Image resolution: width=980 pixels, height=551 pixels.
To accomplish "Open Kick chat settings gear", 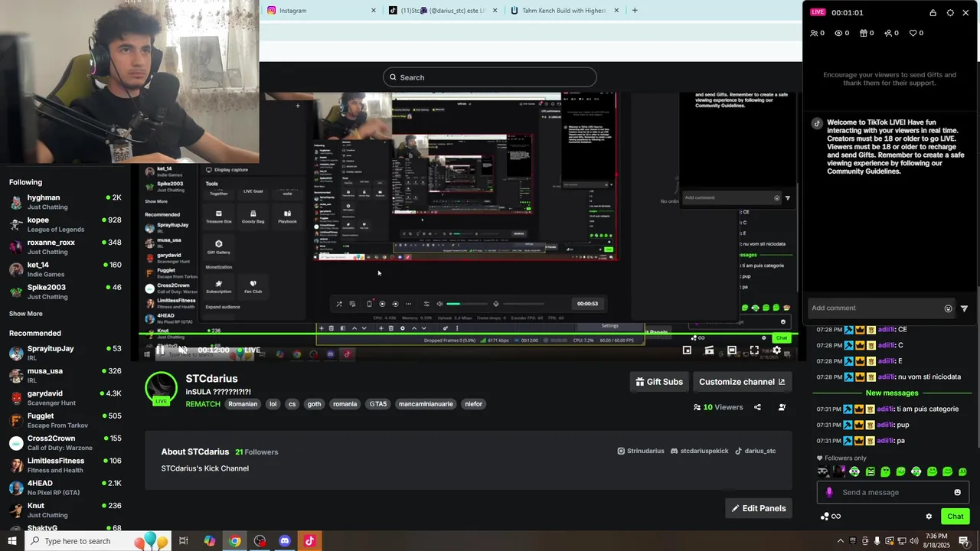I will (929, 517).
